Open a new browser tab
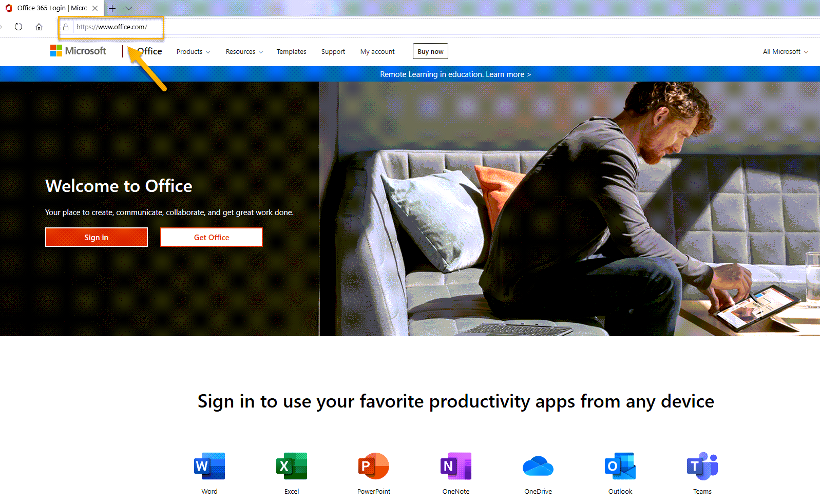The height and width of the screenshot is (504, 820). (112, 8)
